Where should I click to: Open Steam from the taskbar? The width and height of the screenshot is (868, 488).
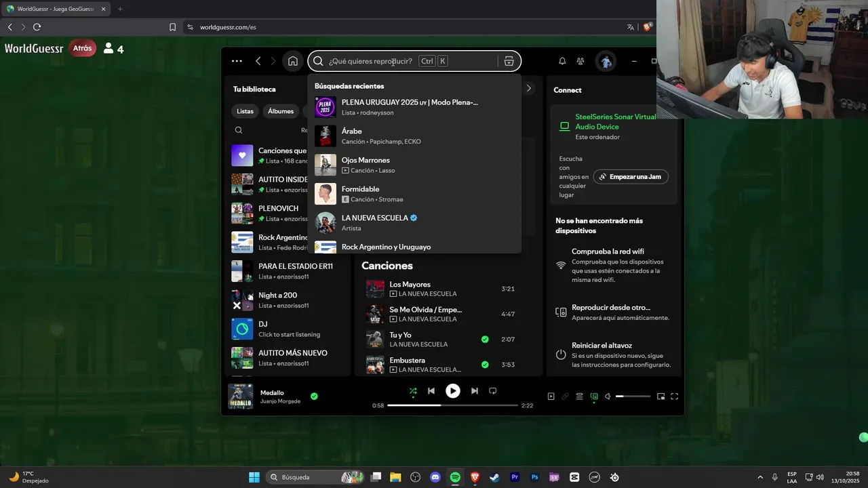(494, 477)
